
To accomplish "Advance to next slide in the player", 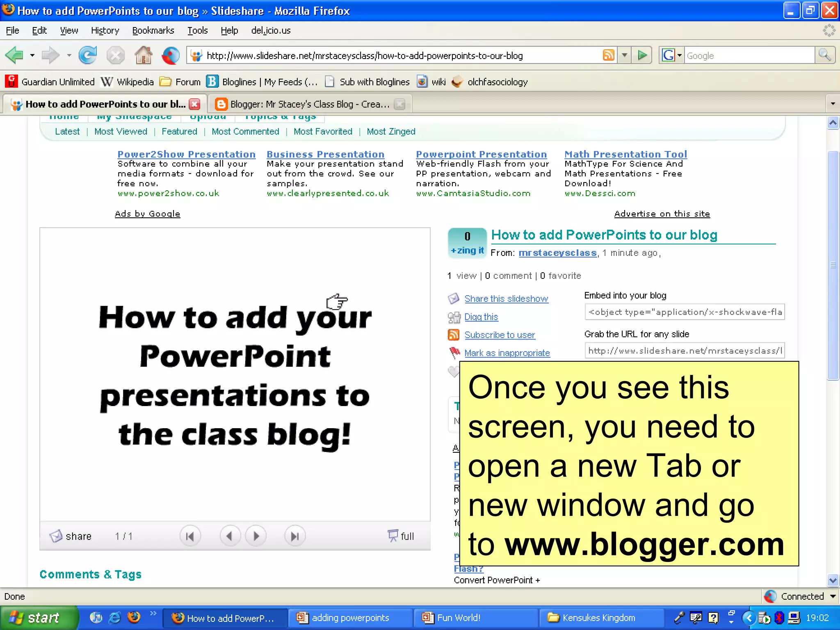I will pyautogui.click(x=256, y=536).
